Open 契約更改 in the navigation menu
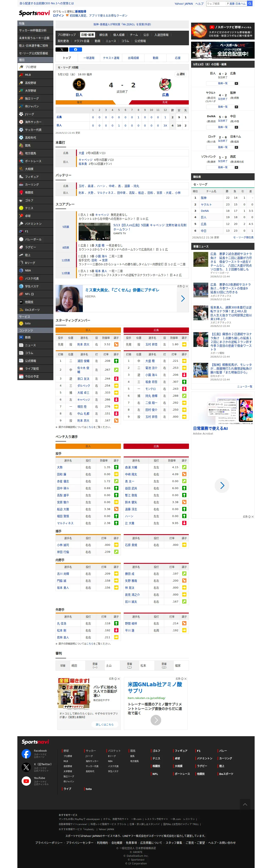Image resolution: width=272 pixels, height=868 pixels. (63, 41)
